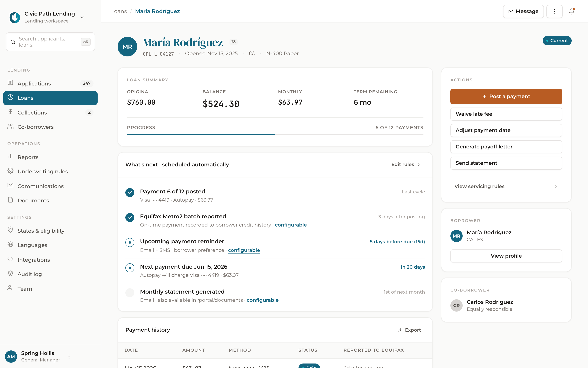Expand the Civic Path Lending workspace switcher chevron
The width and height of the screenshot is (588, 368).
[82, 18]
